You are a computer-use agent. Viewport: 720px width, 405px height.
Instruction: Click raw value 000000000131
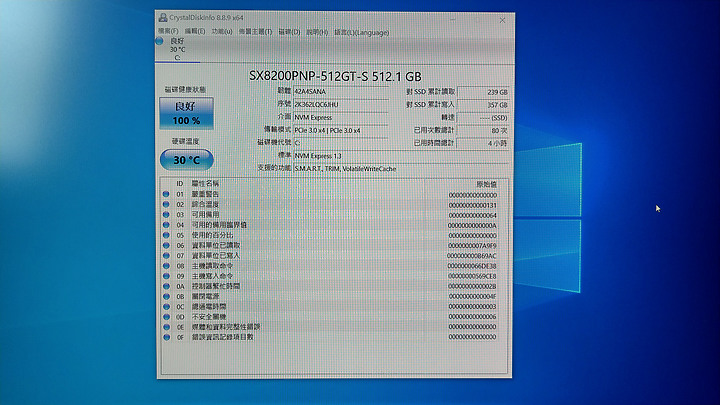click(472, 205)
